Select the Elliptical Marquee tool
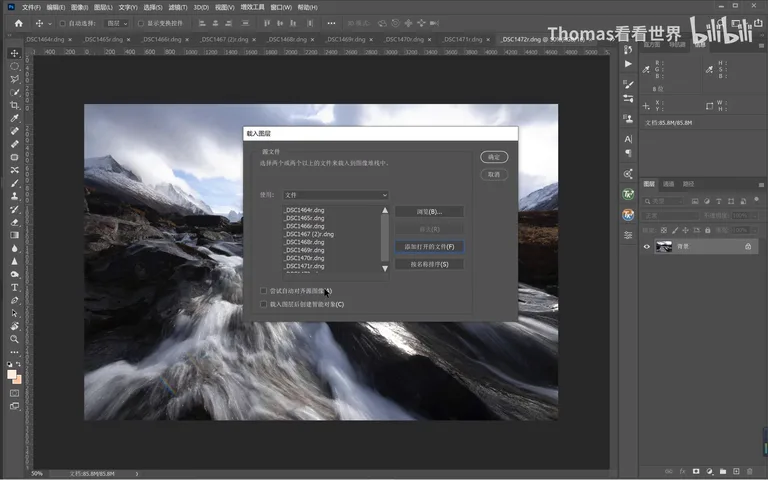 tap(15, 67)
